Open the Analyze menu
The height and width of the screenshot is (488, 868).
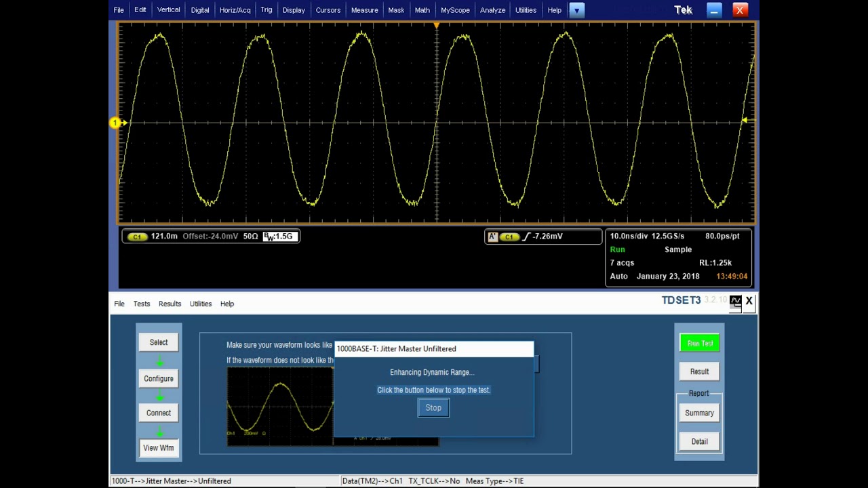(x=492, y=10)
